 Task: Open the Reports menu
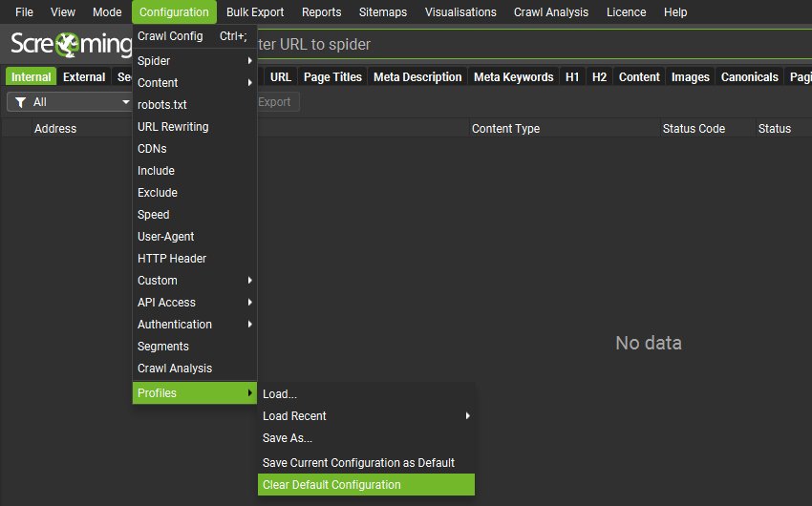(321, 11)
